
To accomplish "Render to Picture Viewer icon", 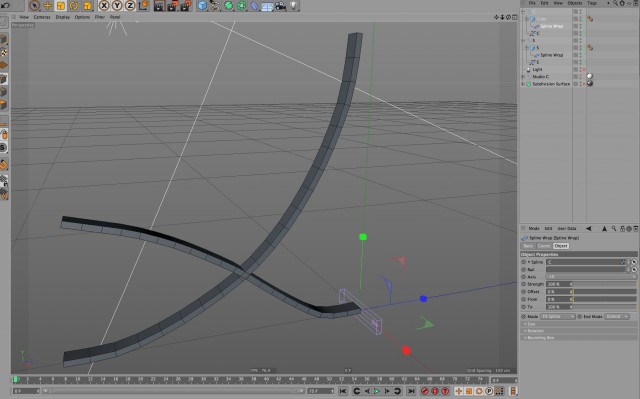I will 173,5.
